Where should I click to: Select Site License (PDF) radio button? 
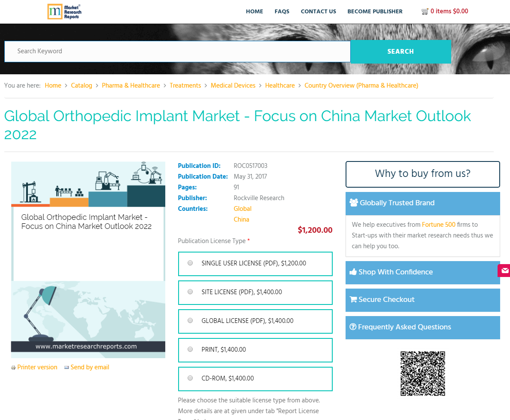(190, 292)
